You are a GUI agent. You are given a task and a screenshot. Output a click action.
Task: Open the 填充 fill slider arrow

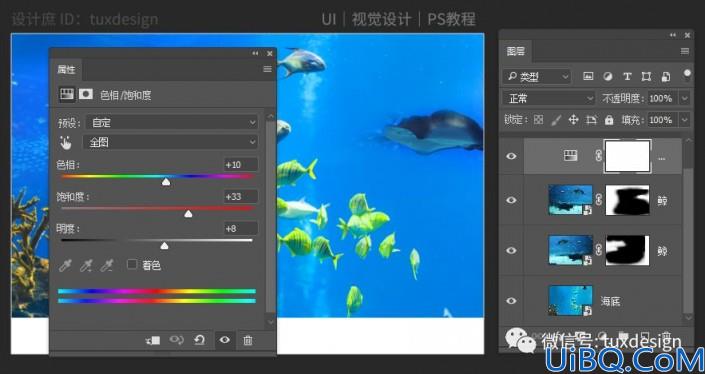(x=685, y=120)
